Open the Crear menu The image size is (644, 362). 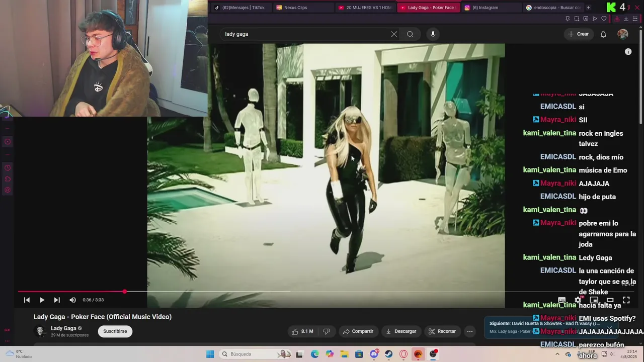click(x=578, y=34)
